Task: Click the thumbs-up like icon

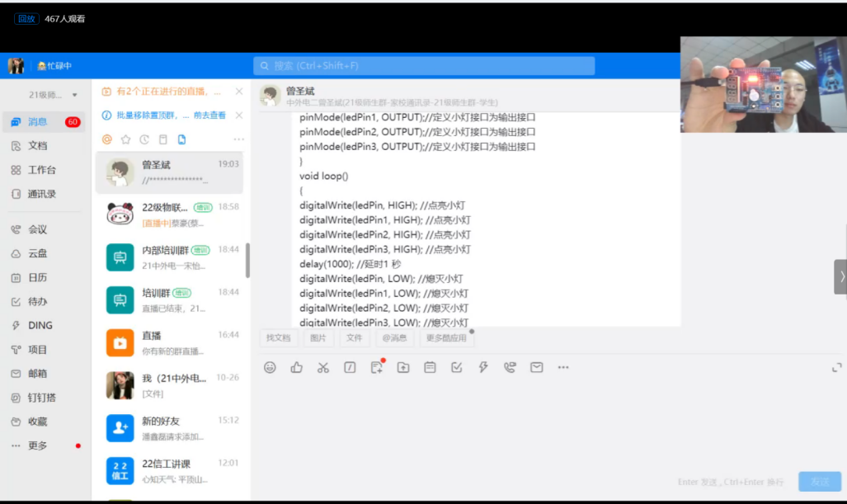Action: click(297, 367)
